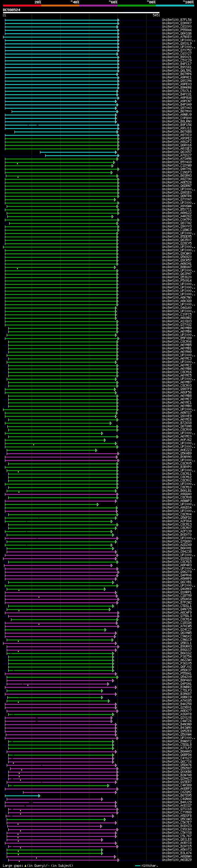Select hit UniRef100_B8P460

pos(177,681)
